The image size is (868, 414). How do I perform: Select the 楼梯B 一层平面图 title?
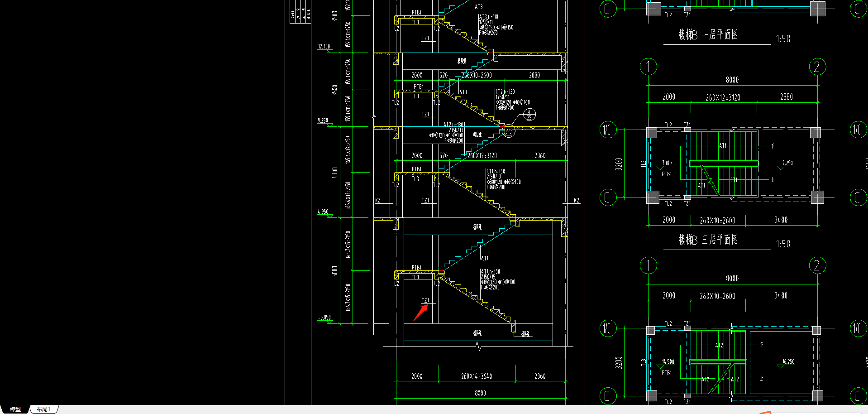[x=708, y=34]
